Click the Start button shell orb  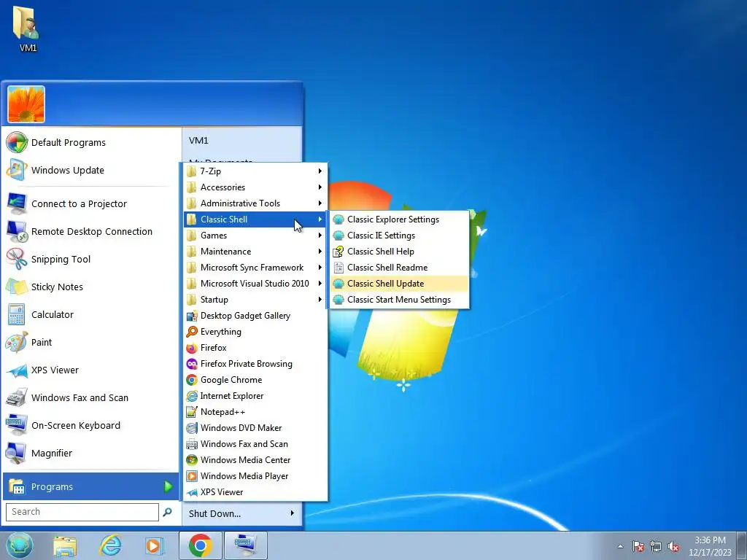pos(20,545)
